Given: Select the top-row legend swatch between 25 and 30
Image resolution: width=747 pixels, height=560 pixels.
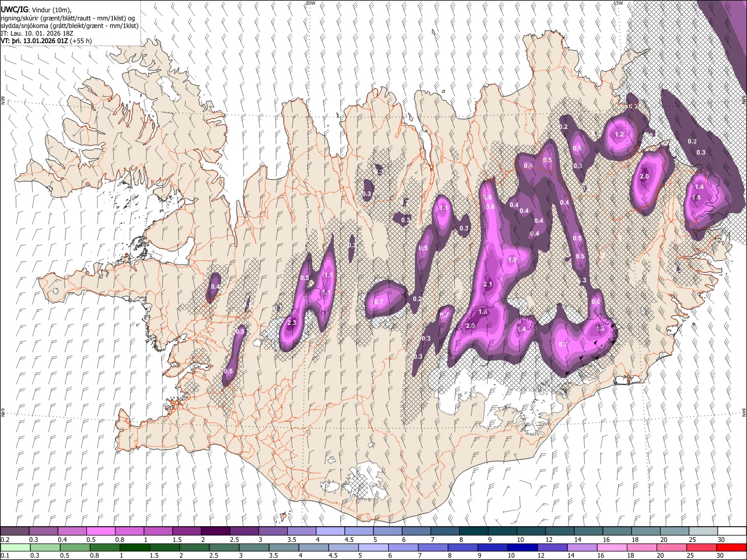Looking at the screenshot, I should click(703, 531).
